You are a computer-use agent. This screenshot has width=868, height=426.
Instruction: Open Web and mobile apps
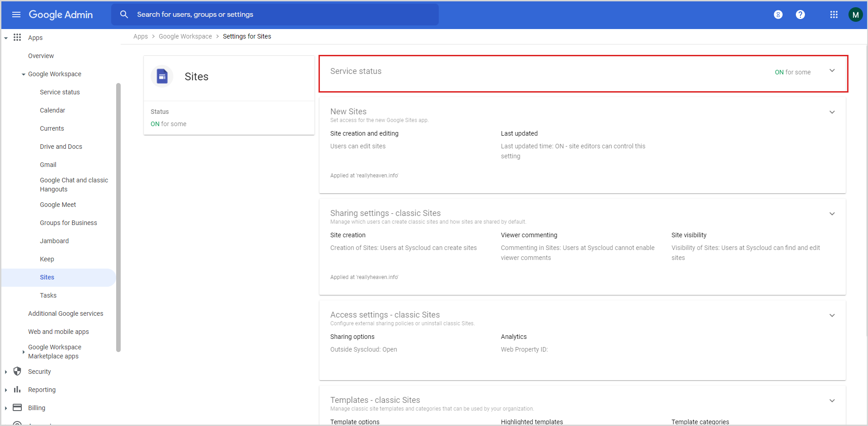tap(59, 332)
